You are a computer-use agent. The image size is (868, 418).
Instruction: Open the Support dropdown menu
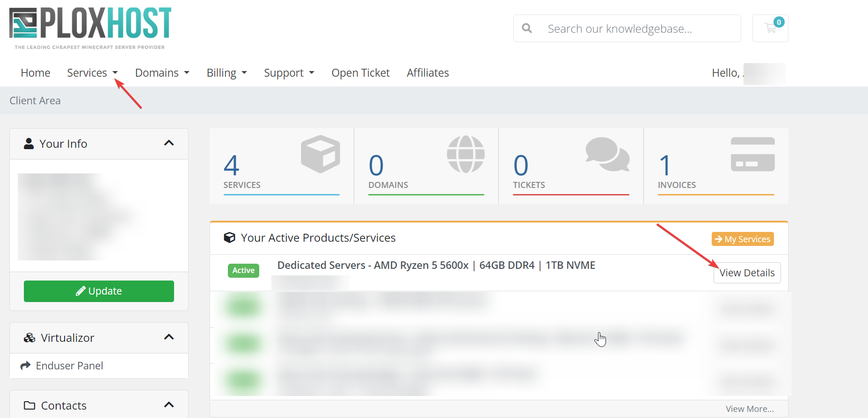pos(289,73)
